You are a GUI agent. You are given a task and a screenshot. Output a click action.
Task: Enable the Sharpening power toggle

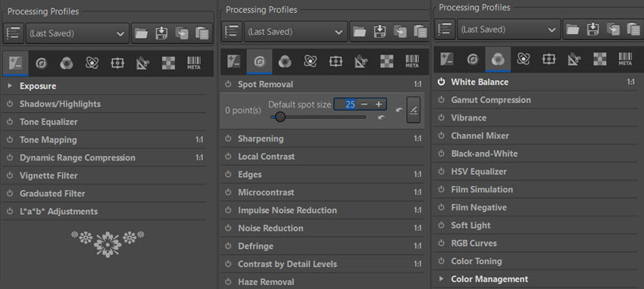coord(228,138)
